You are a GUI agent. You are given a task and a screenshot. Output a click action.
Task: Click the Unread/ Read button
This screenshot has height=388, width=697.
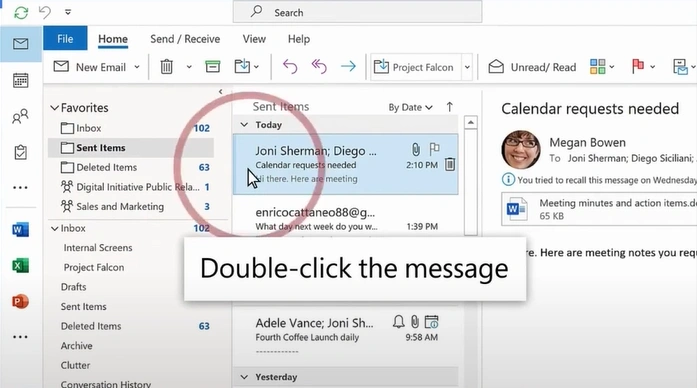click(x=532, y=67)
